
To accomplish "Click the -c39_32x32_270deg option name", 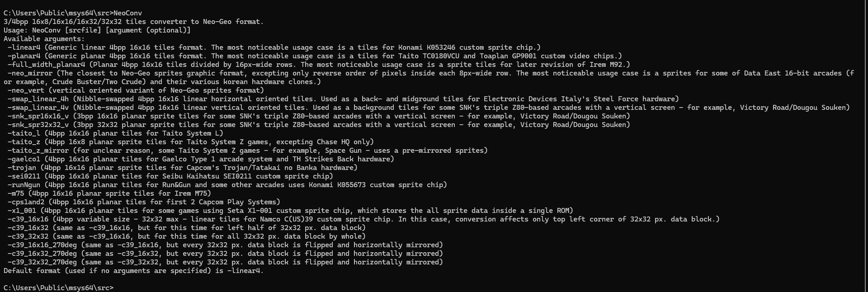I will (42, 262).
